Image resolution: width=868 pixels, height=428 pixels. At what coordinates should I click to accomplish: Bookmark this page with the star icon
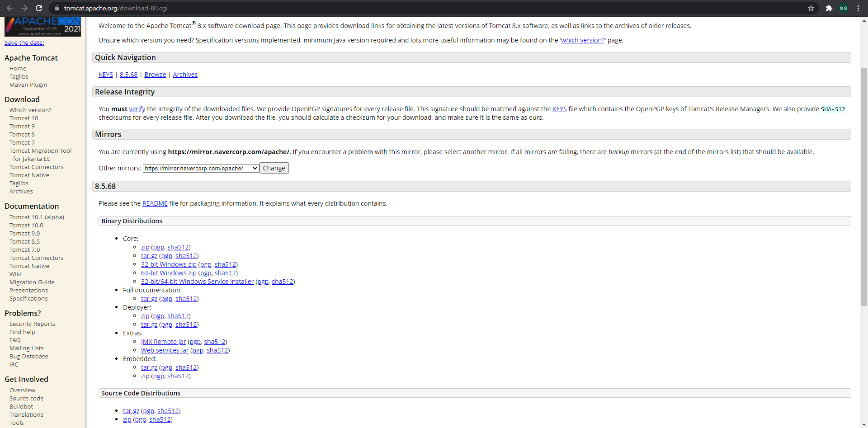click(x=811, y=8)
